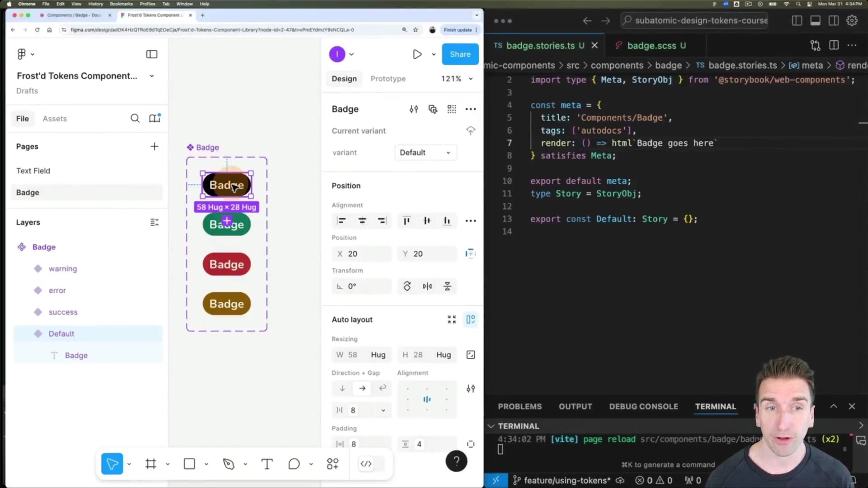Toggle individual padding icon
This screenshot has width=868, height=488.
click(471, 444)
